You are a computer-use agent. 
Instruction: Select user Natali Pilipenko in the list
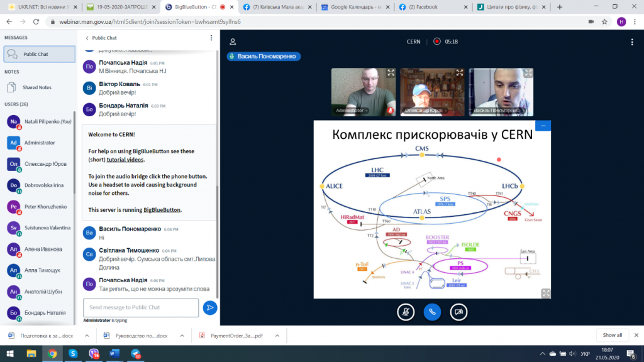[x=40, y=121]
